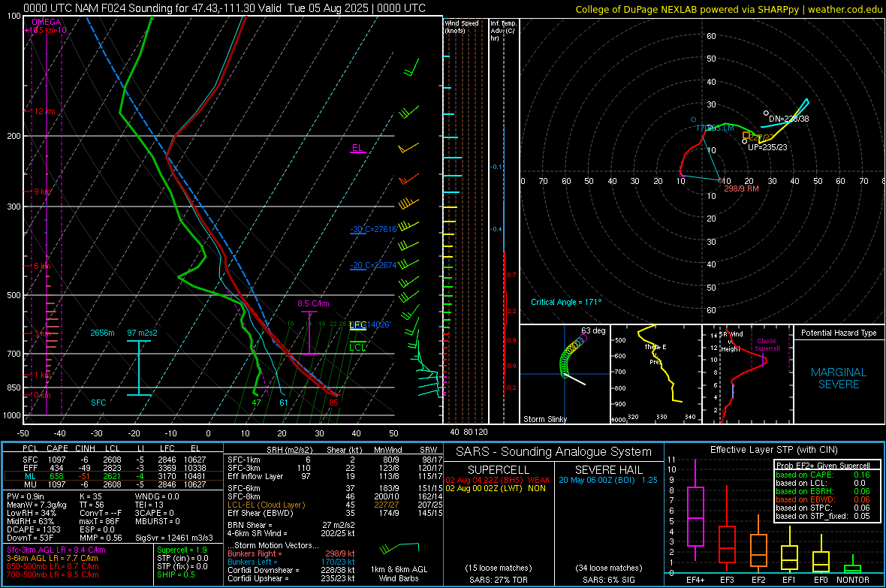886x588 pixels.
Task: Click the orange LCL-EL (Cloud Layer) row
Action: (335, 505)
